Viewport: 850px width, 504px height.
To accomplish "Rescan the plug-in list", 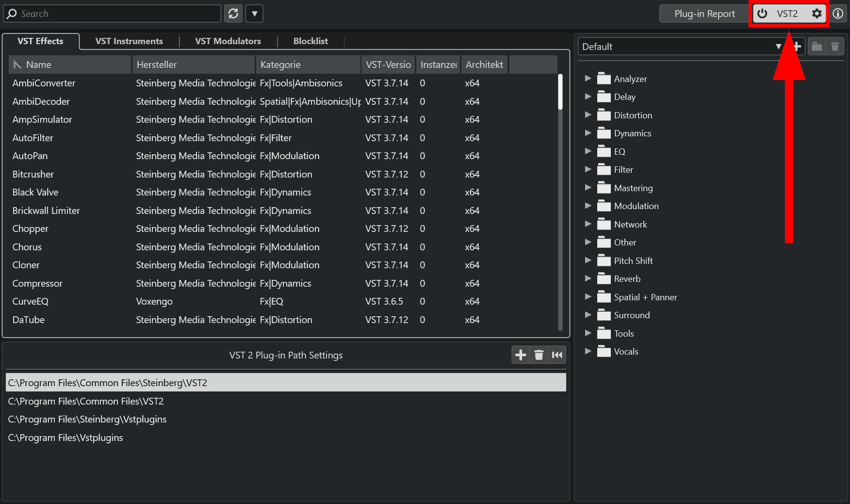I will point(233,13).
